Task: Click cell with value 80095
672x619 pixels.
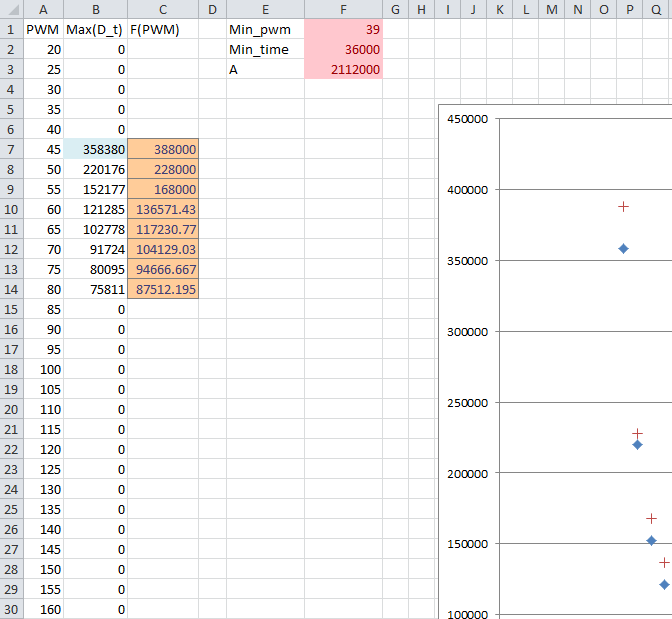Action: 96,269
